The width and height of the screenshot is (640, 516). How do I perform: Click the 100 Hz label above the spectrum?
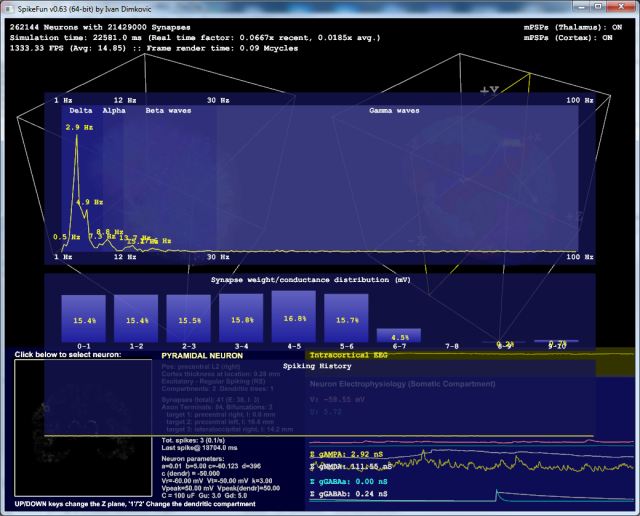pos(580,100)
